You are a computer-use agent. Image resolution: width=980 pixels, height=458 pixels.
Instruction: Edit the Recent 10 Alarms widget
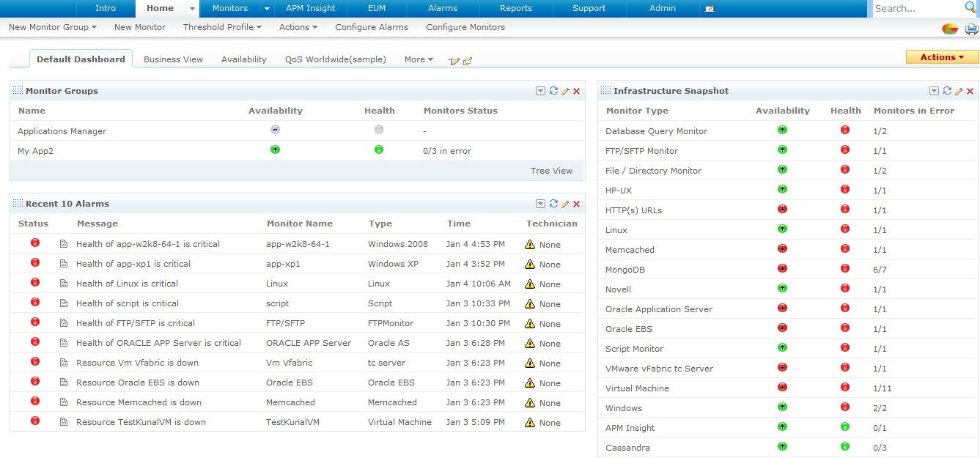click(565, 204)
